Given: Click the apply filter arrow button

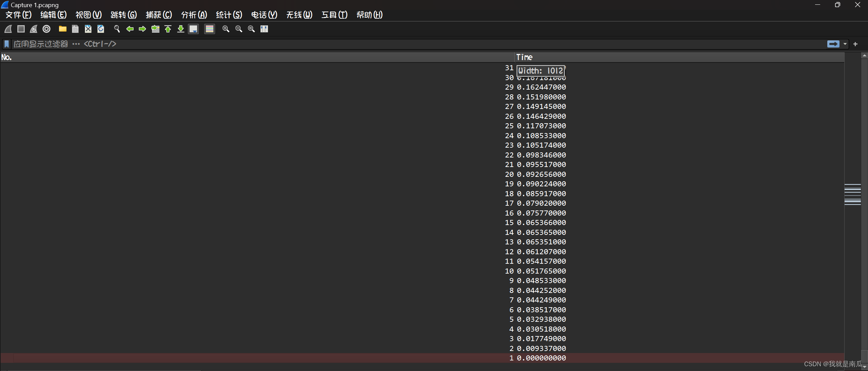Looking at the screenshot, I should click(x=833, y=44).
